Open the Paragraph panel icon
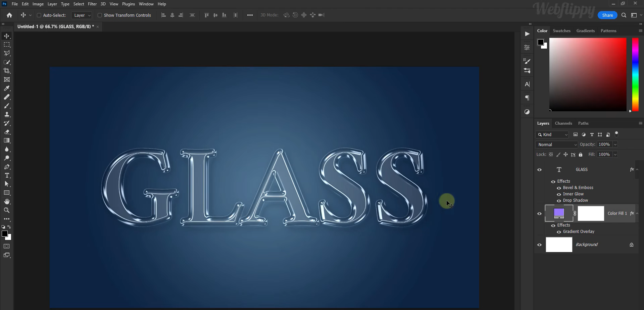Viewport: 644px width, 310px height. 527,98
